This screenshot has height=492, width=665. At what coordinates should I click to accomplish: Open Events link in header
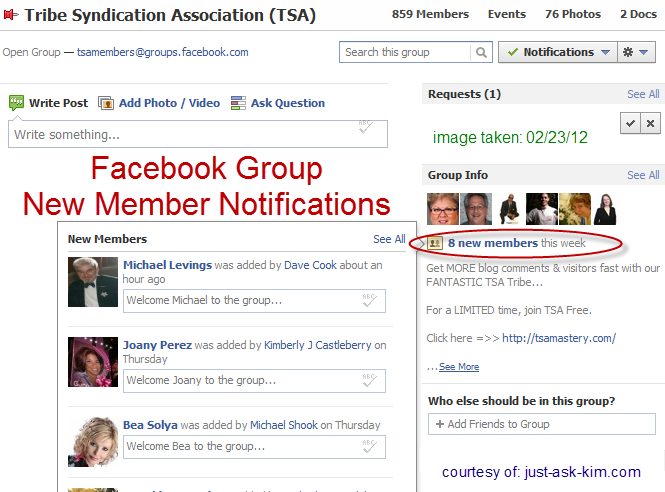[x=506, y=14]
